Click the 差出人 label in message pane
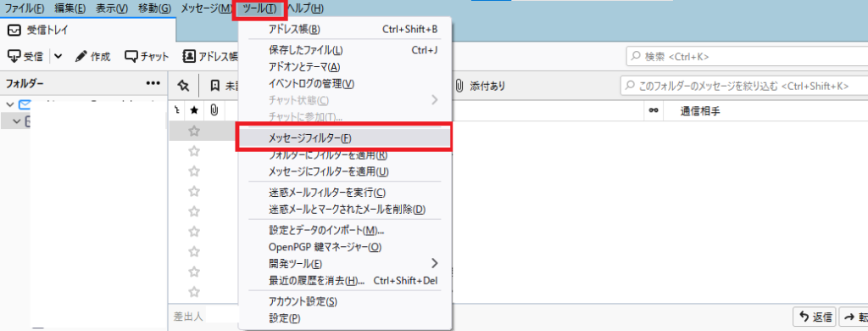 (x=189, y=317)
